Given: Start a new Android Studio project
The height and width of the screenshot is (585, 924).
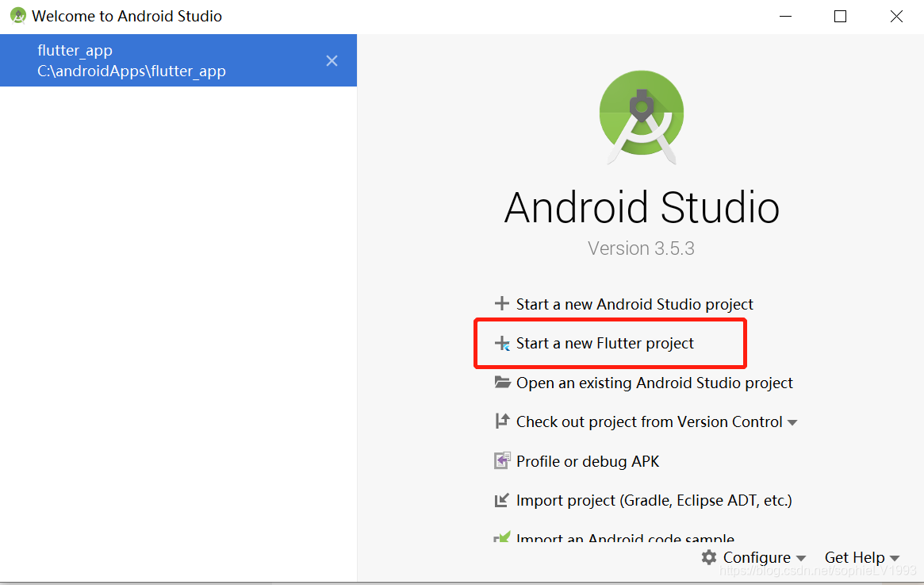Looking at the screenshot, I should point(634,304).
